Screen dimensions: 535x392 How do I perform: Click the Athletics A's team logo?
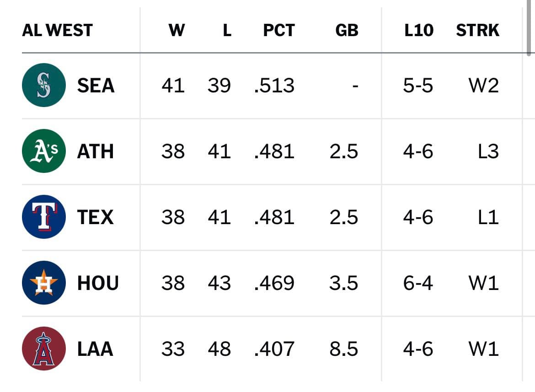pos(44,151)
